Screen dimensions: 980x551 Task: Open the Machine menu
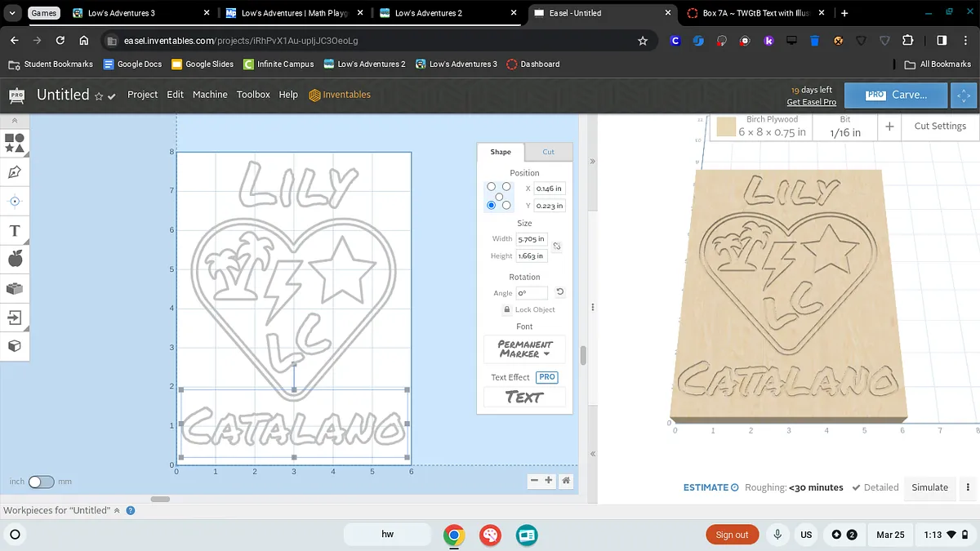(x=210, y=95)
